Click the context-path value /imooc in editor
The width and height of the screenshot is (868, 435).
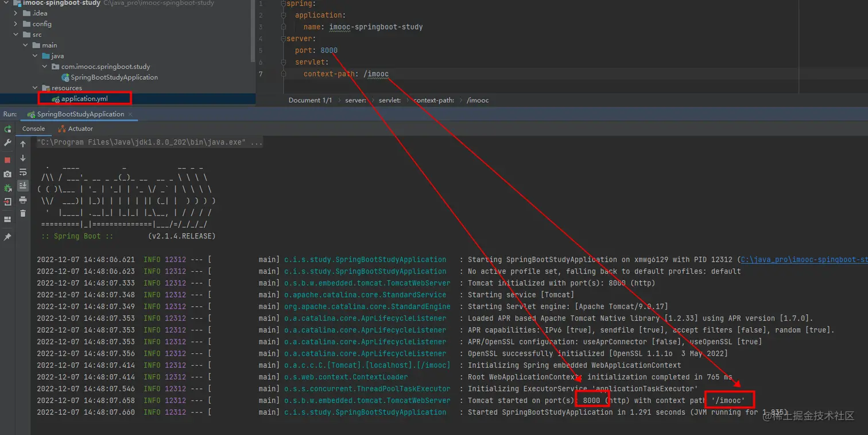click(x=376, y=74)
